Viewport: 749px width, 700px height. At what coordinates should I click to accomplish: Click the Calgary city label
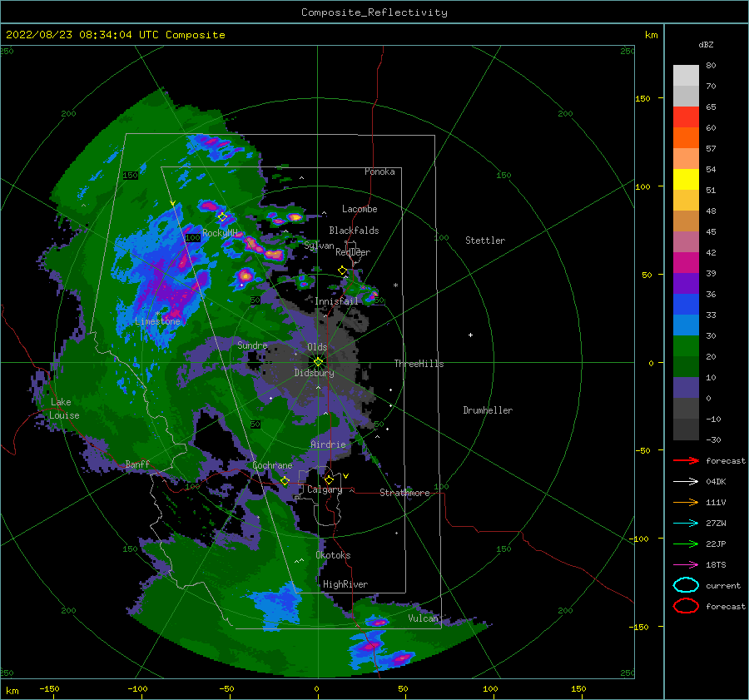pyautogui.click(x=325, y=489)
